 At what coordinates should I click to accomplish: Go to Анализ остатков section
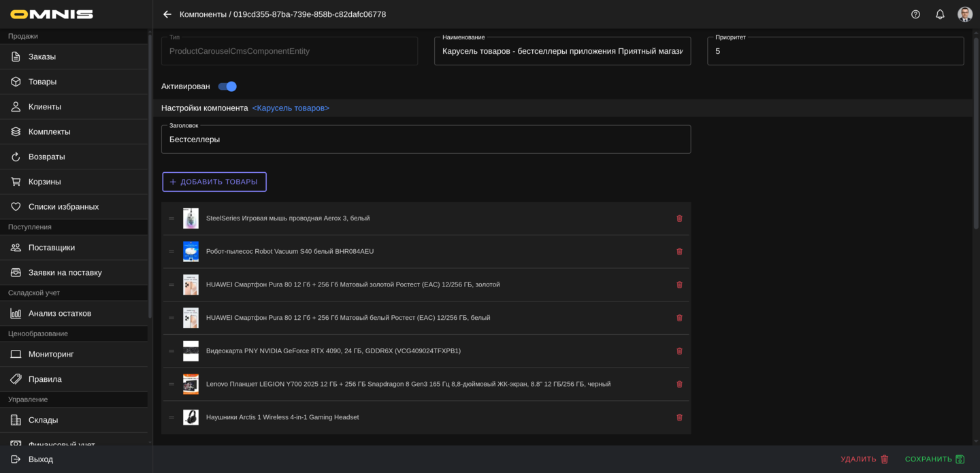point(60,313)
